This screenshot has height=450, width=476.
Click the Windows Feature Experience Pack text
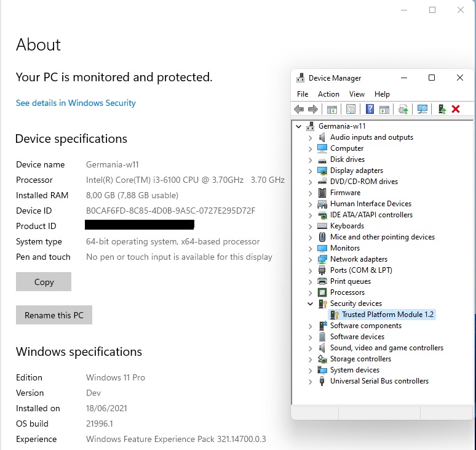[176, 439]
